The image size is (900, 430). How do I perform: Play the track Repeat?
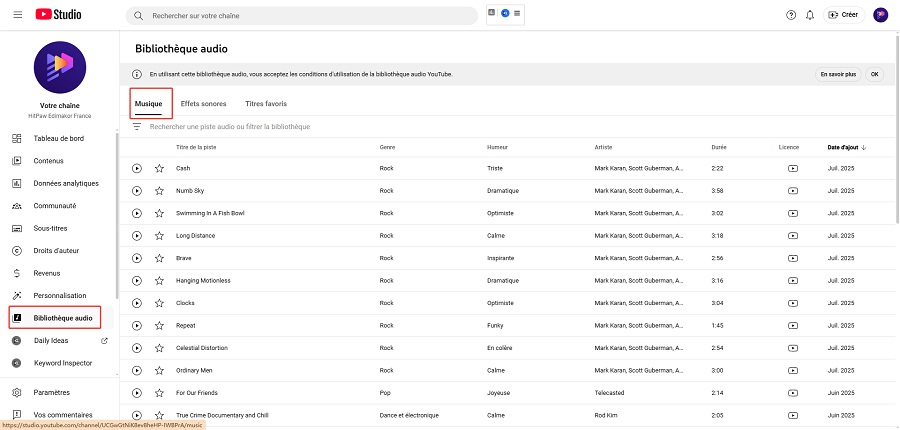pyautogui.click(x=137, y=326)
